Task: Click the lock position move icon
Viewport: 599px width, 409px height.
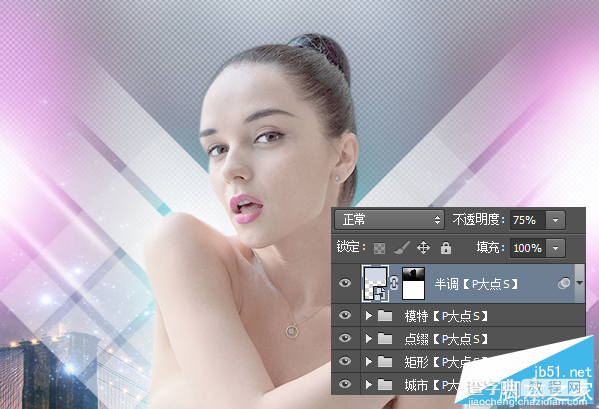Action: pos(423,248)
